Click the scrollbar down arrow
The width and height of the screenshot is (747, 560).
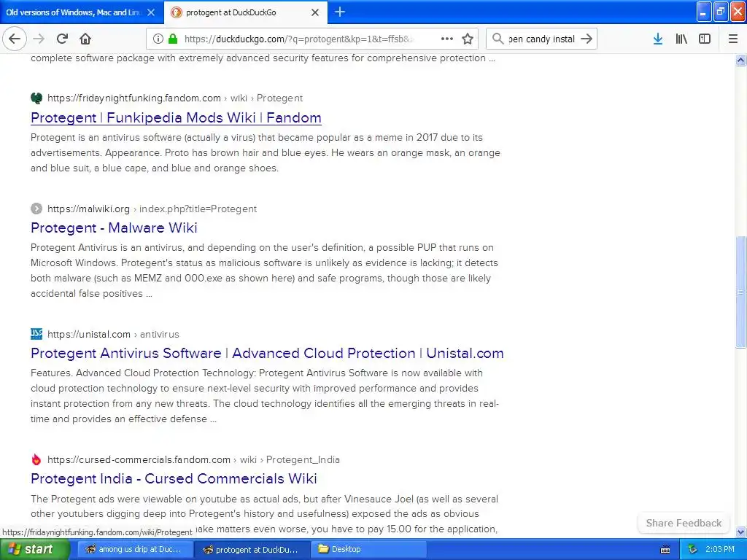pos(741,532)
